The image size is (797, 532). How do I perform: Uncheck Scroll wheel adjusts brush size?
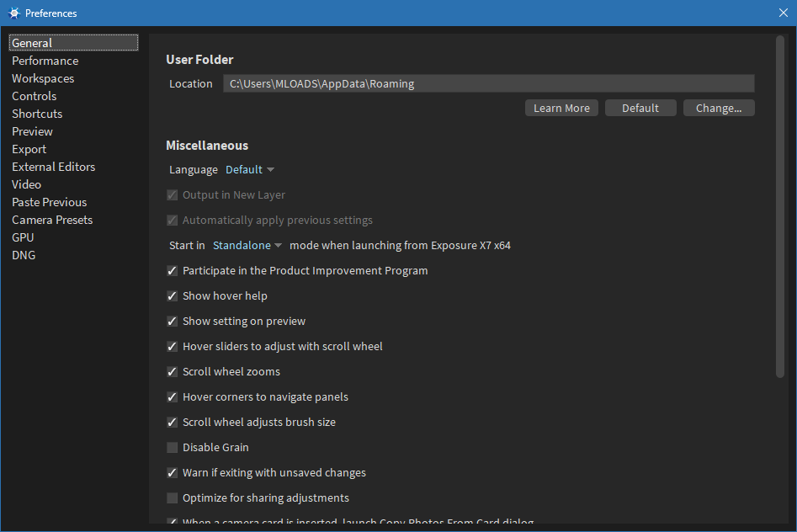tap(173, 422)
